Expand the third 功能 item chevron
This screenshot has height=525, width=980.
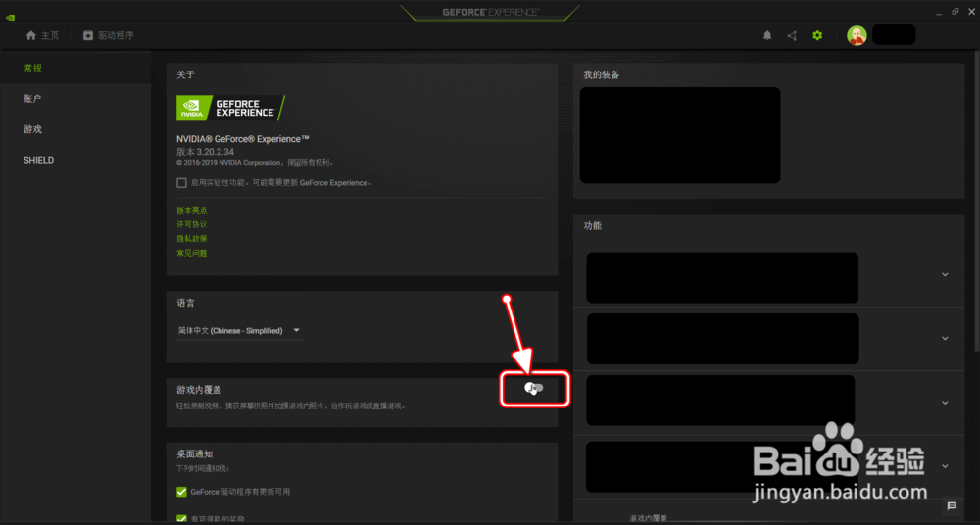(x=945, y=403)
